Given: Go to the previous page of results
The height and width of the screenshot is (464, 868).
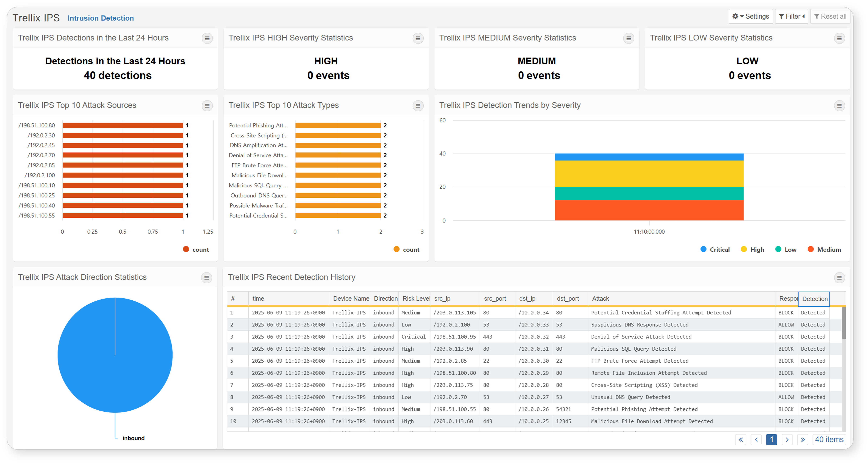Looking at the screenshot, I should [756, 439].
